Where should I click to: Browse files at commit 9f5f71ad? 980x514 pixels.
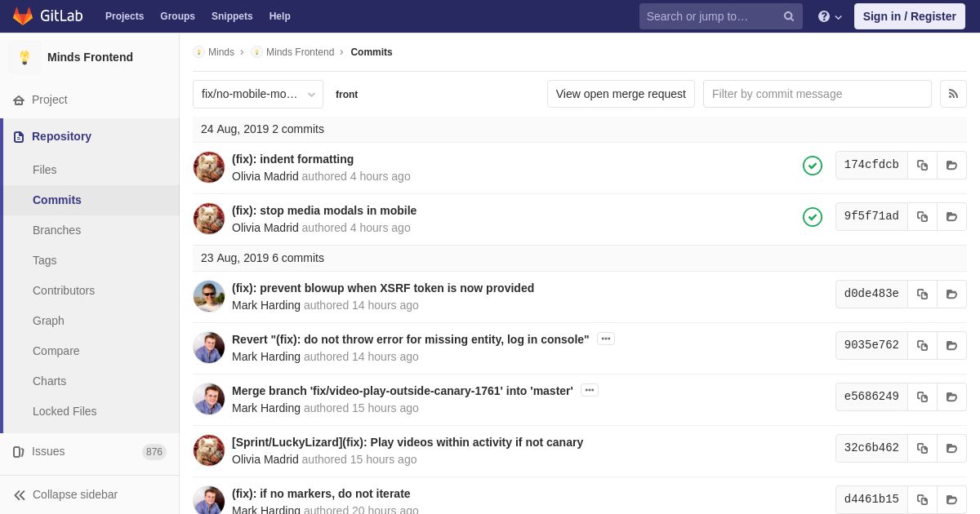pyautogui.click(x=951, y=216)
